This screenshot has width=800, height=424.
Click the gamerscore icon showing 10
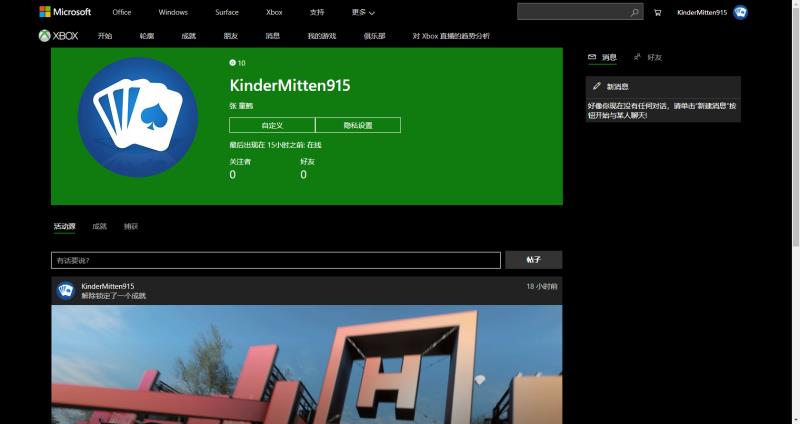tap(233, 63)
